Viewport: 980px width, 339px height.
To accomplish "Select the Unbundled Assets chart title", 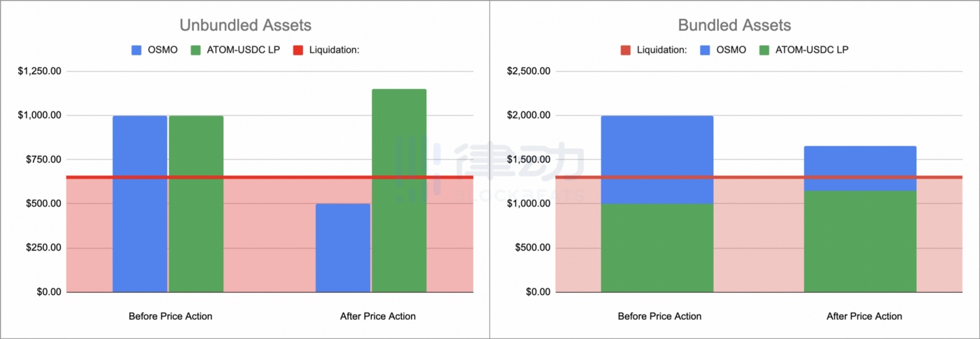I will [x=246, y=25].
